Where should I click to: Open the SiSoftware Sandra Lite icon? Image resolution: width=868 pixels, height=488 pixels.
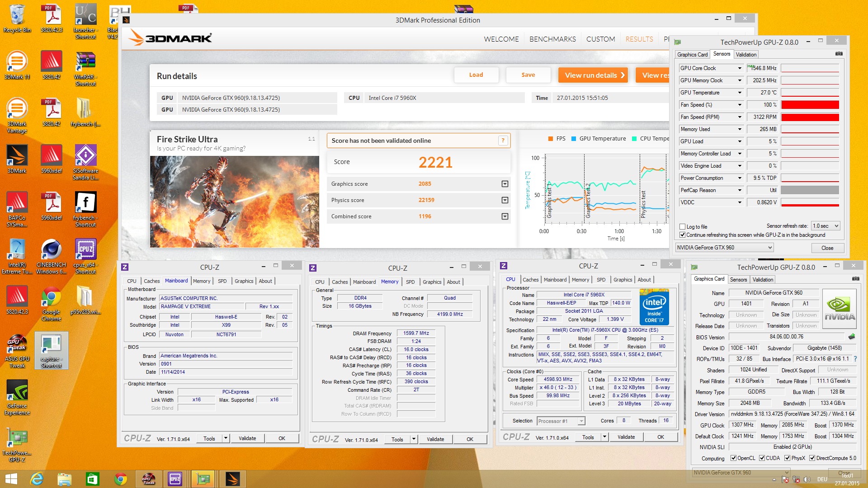coord(85,162)
